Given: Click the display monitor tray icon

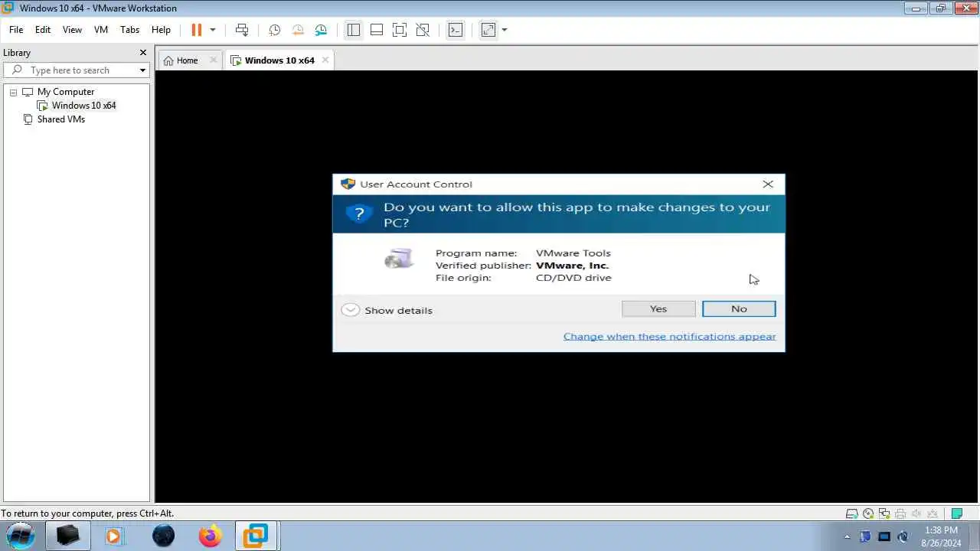Looking at the screenshot, I should 884,536.
